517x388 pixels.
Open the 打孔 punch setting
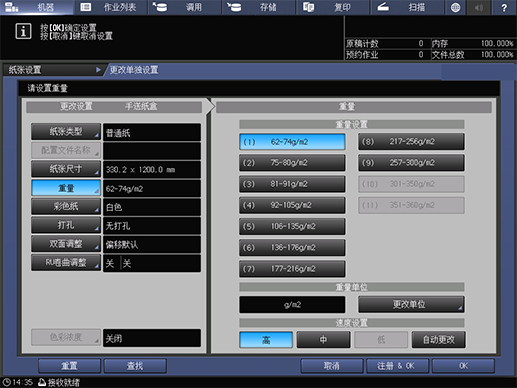pos(66,225)
